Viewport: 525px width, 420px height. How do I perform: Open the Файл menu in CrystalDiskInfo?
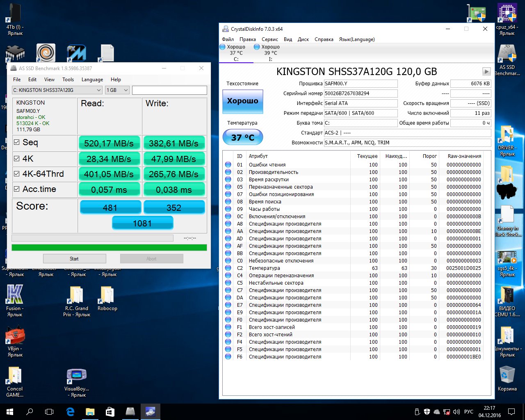[x=228, y=39]
